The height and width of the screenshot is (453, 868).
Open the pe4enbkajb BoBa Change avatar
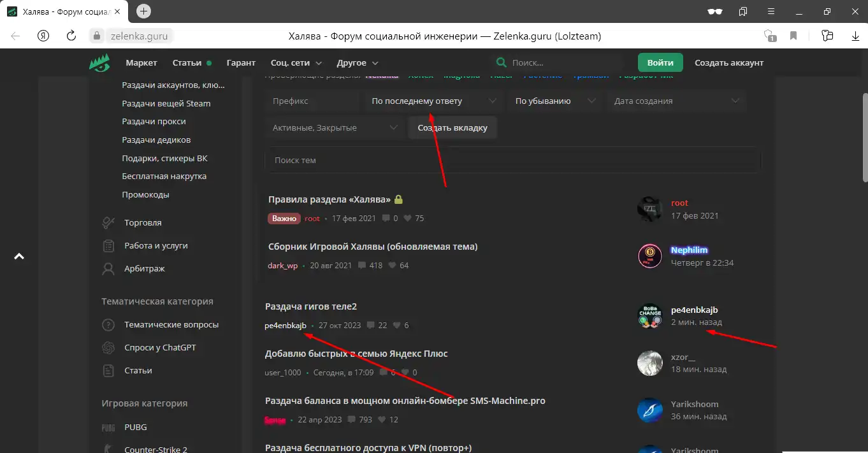pos(650,315)
